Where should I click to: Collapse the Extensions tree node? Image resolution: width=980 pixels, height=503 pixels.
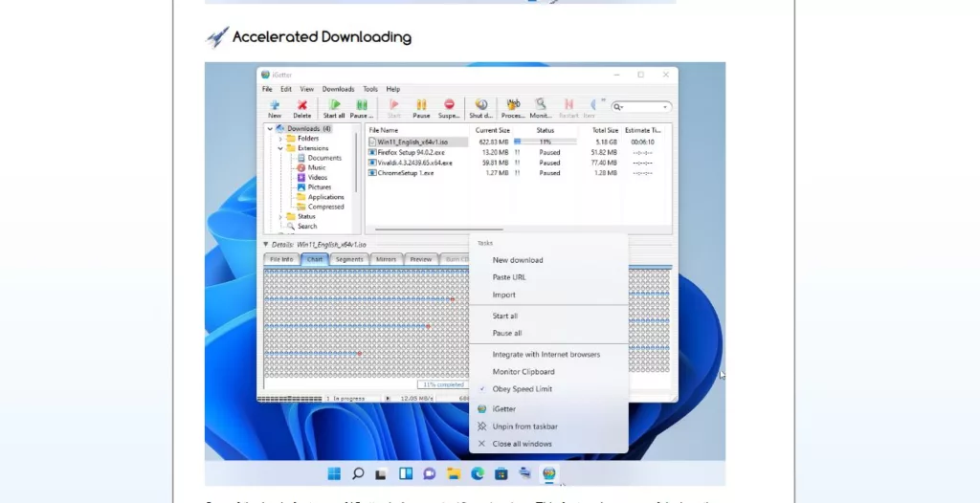pyautogui.click(x=280, y=148)
